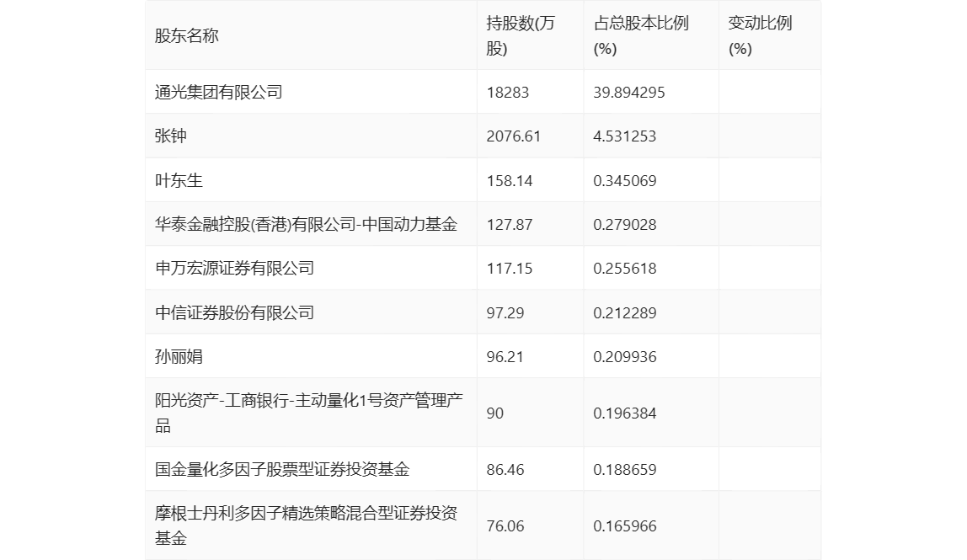Select 华泰金融控股(香港)有限公司-中国动力基金 row name
967x560 pixels.
(x=306, y=224)
